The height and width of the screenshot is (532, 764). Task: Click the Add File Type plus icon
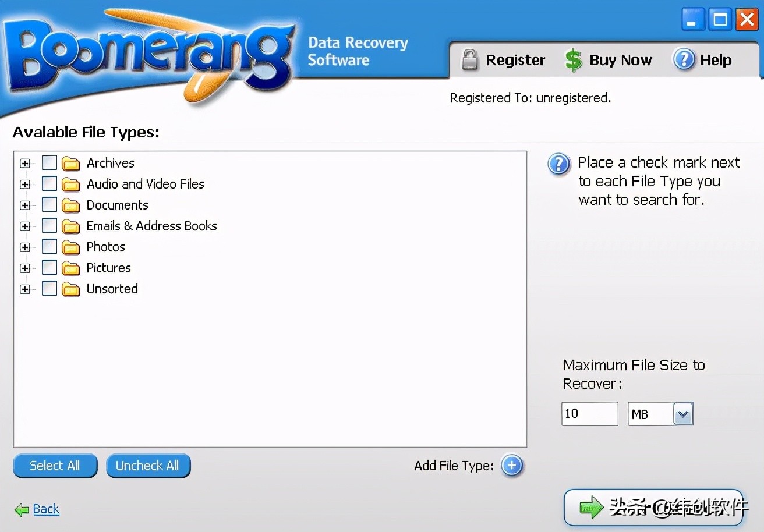coord(512,466)
